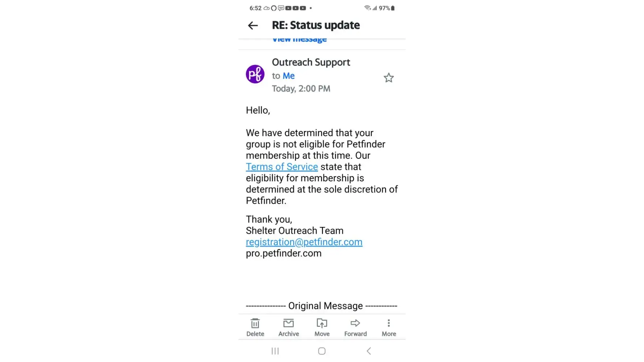Delete this email with the trash icon
Viewport: 644px width, 362px height.
click(x=255, y=327)
